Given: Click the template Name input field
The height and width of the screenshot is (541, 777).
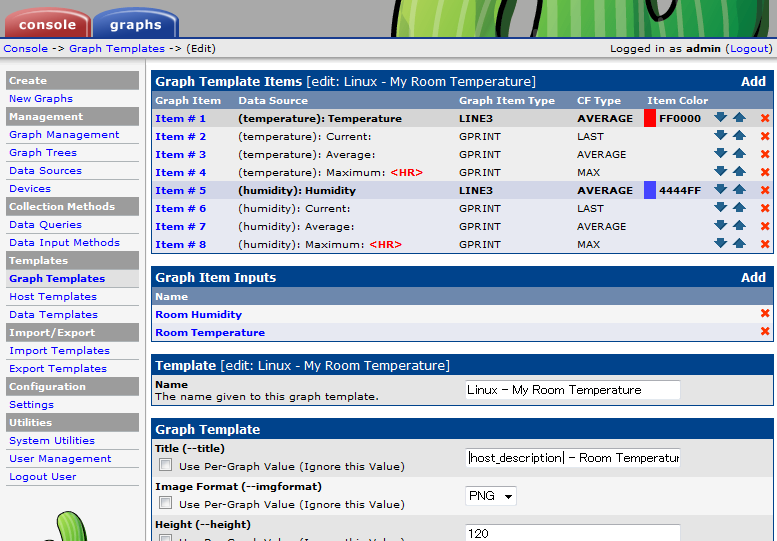Looking at the screenshot, I should 572,390.
